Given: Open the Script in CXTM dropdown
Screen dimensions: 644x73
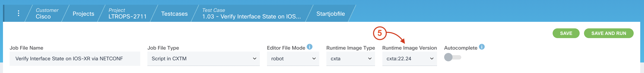Looking at the screenshot, I should [203, 59].
